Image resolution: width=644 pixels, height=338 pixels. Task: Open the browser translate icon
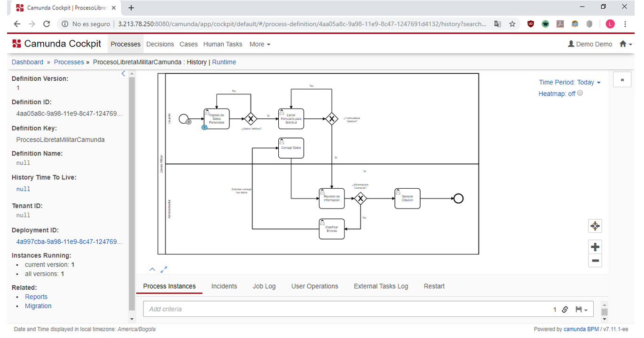[x=497, y=24]
